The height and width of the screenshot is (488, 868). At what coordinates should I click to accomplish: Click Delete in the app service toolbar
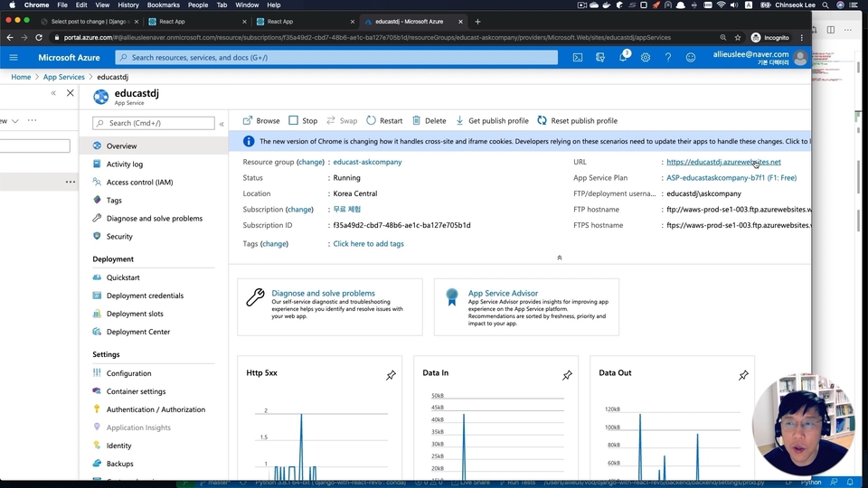[429, 120]
